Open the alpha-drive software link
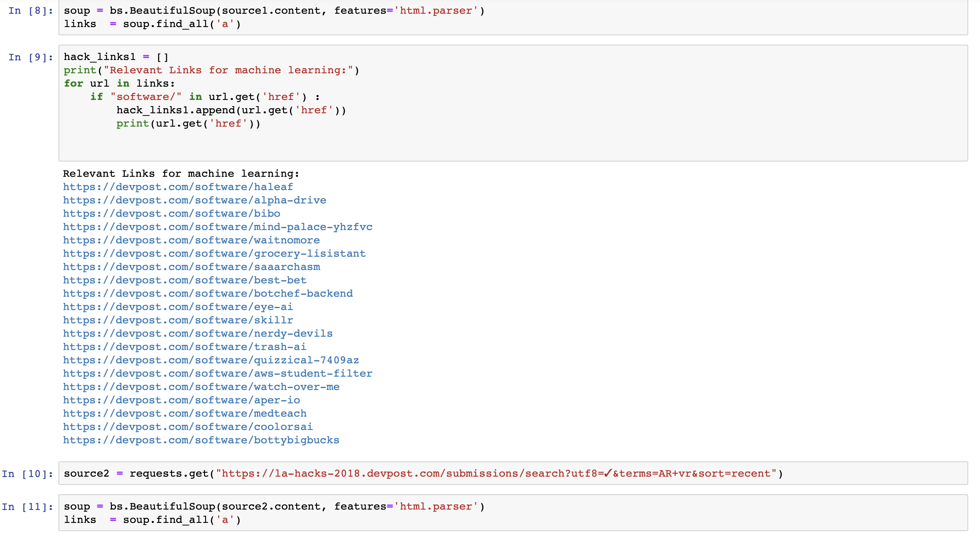Image resolution: width=980 pixels, height=537 pixels. tap(195, 200)
